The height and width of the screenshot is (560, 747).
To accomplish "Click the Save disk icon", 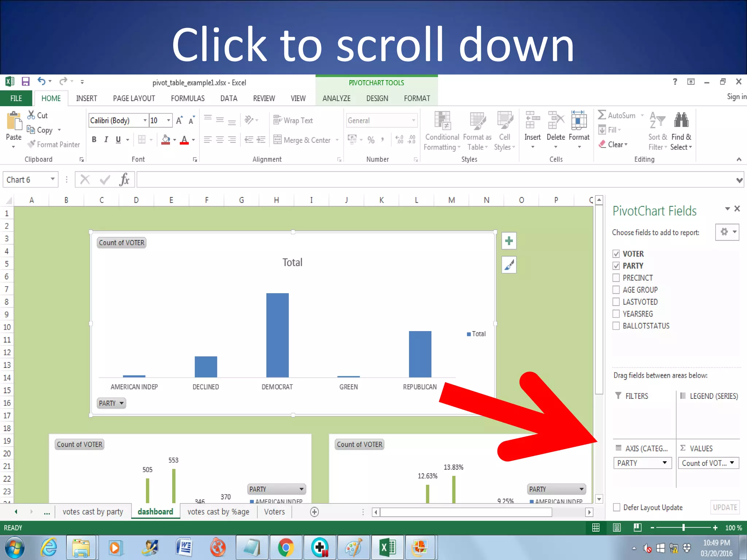I will [25, 81].
